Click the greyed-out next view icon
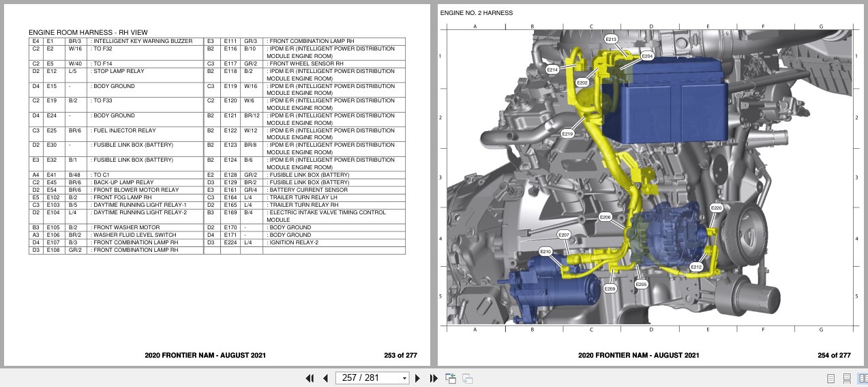 468,378
